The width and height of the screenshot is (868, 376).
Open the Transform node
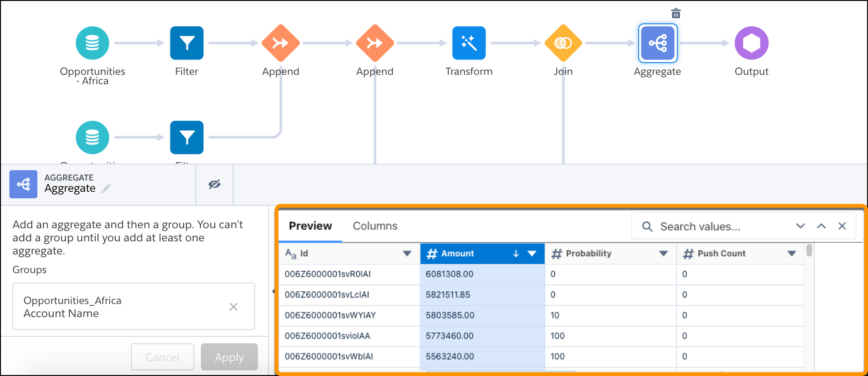[x=469, y=43]
